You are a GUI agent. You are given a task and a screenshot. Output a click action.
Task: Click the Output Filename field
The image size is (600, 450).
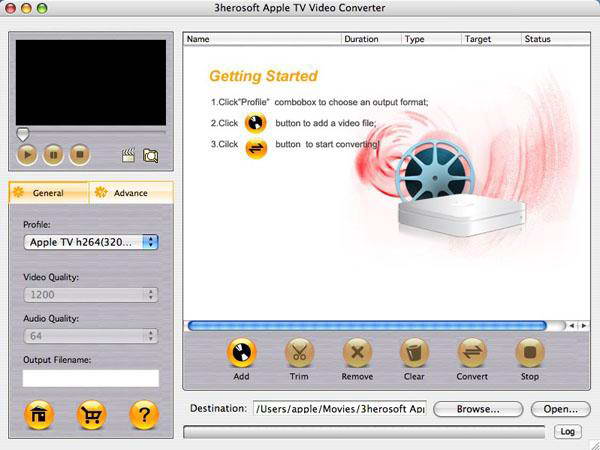coord(91,378)
